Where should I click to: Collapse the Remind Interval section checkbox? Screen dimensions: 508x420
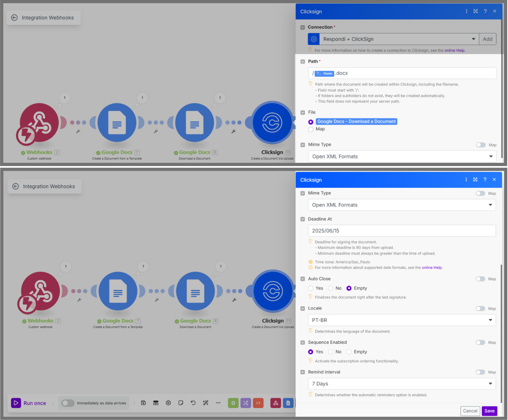coord(302,372)
